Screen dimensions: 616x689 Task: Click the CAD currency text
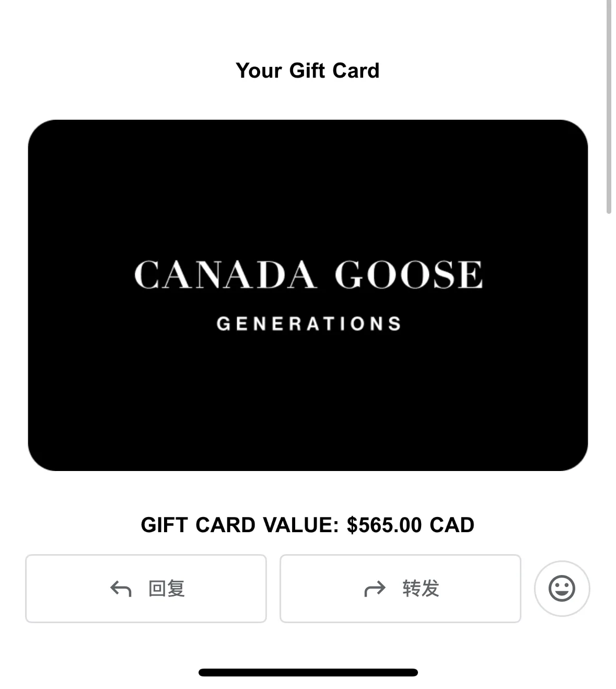tap(452, 525)
